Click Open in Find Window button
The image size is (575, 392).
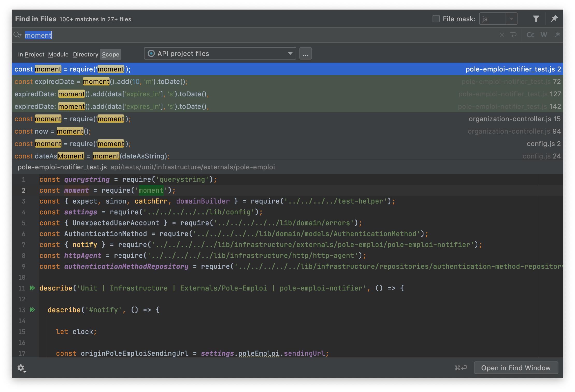click(x=516, y=368)
